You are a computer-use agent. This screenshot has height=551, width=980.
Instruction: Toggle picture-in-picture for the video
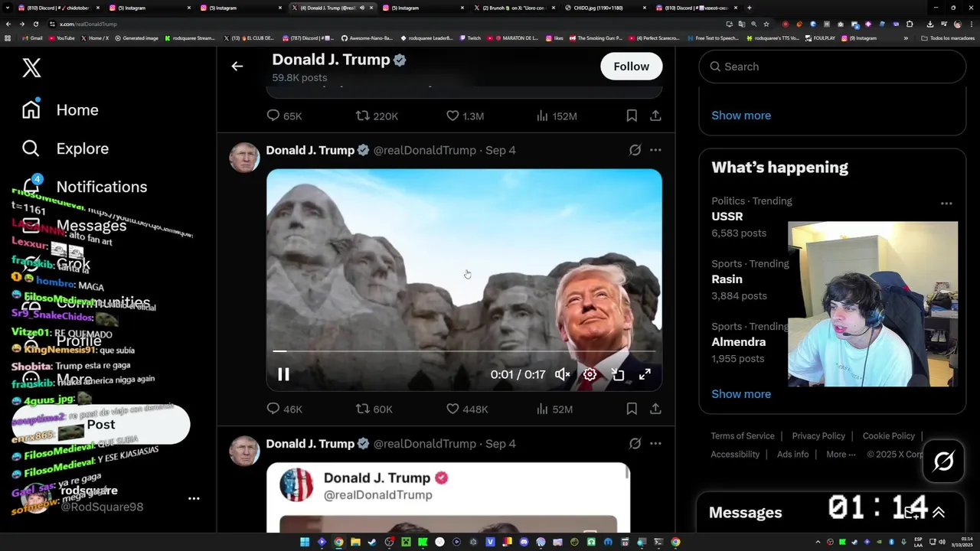pyautogui.click(x=618, y=374)
